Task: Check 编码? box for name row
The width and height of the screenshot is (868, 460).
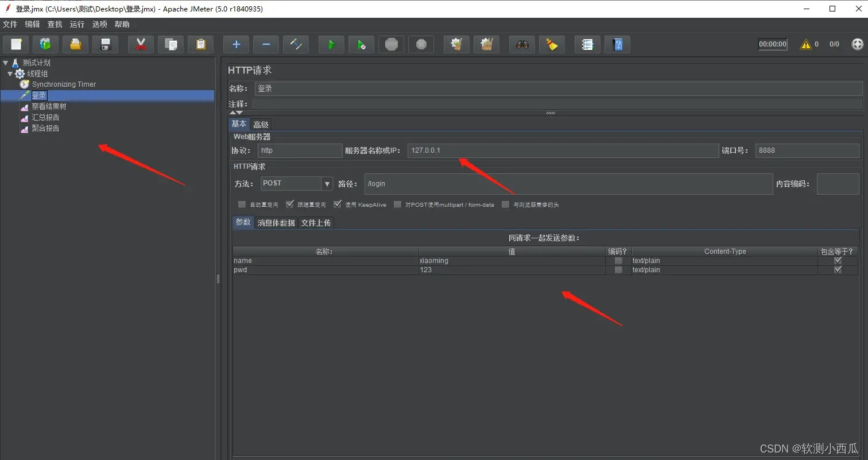Action: tap(618, 261)
